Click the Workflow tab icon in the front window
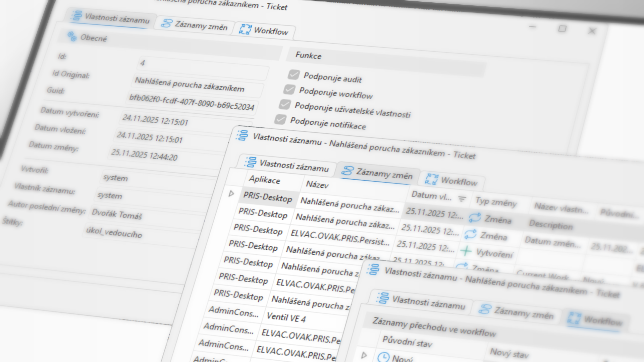The image size is (644, 362). coord(574,318)
